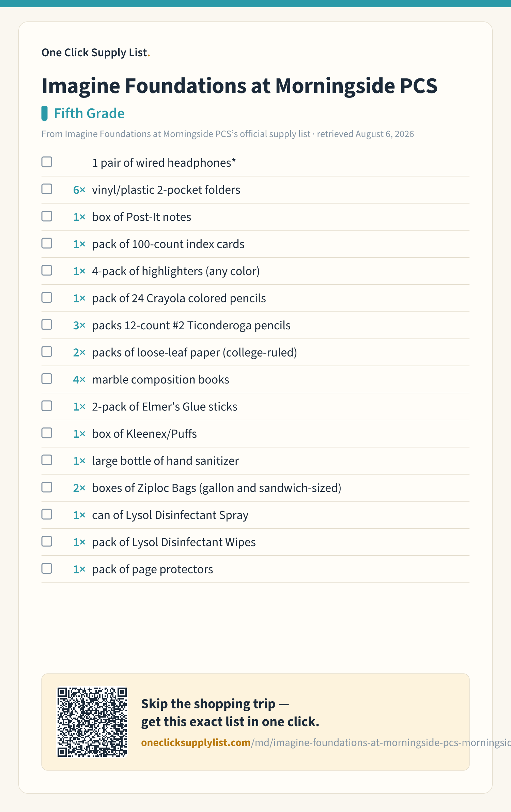The height and width of the screenshot is (812, 511).
Task: Check off the 100-count index cards
Action: [x=47, y=243]
